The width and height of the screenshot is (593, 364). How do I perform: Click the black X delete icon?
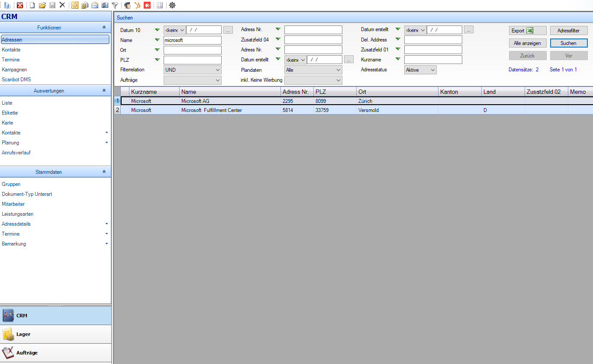coord(62,5)
